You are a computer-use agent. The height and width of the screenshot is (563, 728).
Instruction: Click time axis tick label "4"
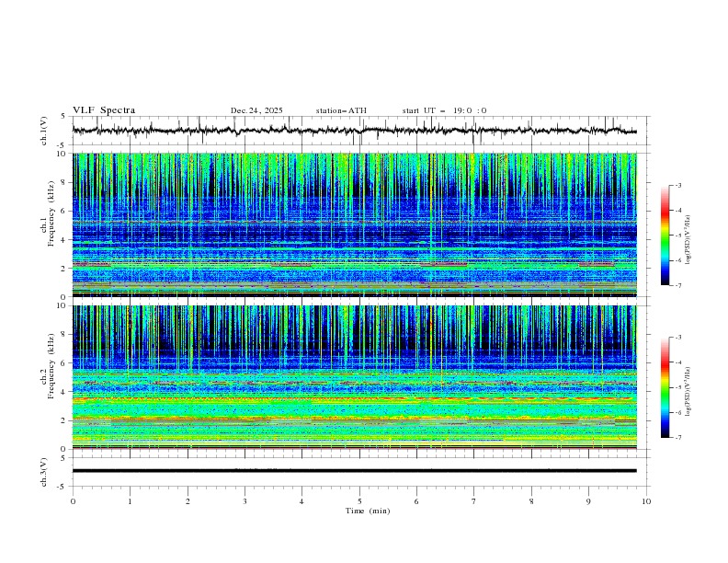[x=301, y=501]
